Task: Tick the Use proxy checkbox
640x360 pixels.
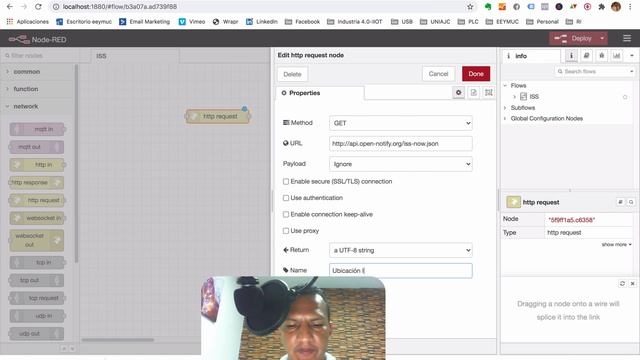Action: point(286,231)
